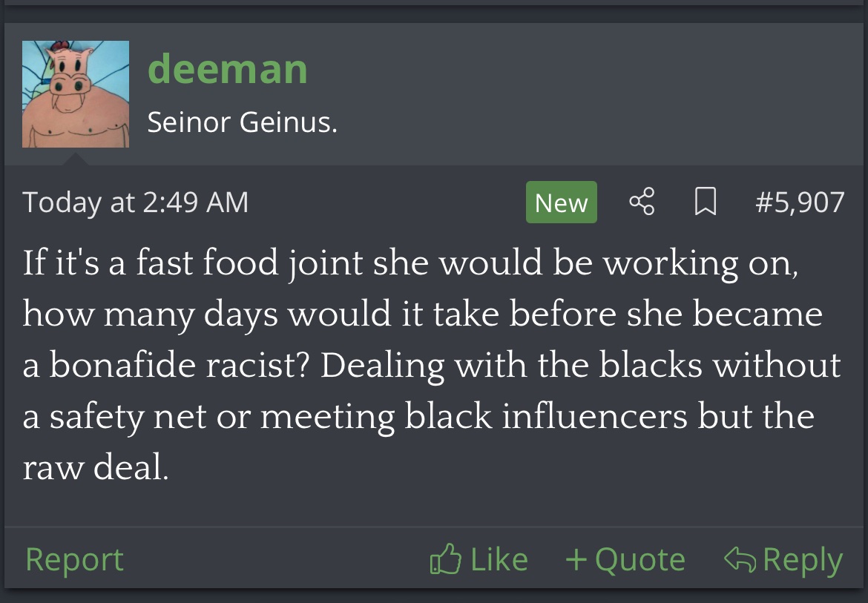Click the share post icon

[x=642, y=202]
